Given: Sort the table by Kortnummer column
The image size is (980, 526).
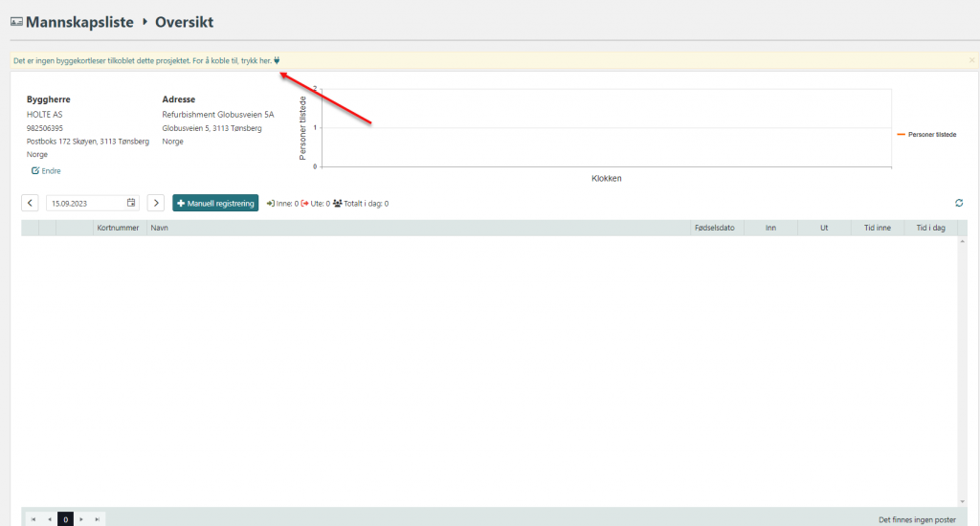Looking at the screenshot, I should click(x=119, y=229).
